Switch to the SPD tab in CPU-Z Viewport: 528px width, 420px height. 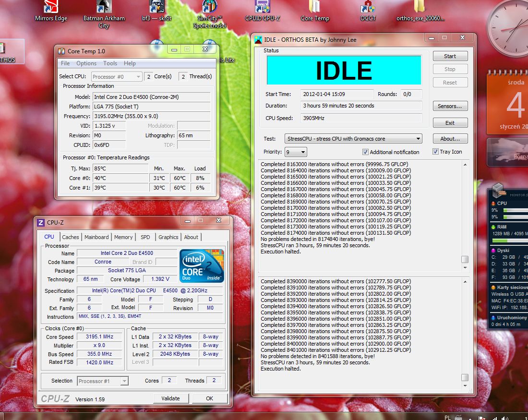pos(145,237)
